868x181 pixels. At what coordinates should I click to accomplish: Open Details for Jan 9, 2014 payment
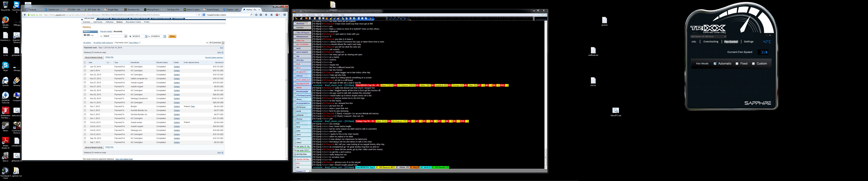coord(177,71)
